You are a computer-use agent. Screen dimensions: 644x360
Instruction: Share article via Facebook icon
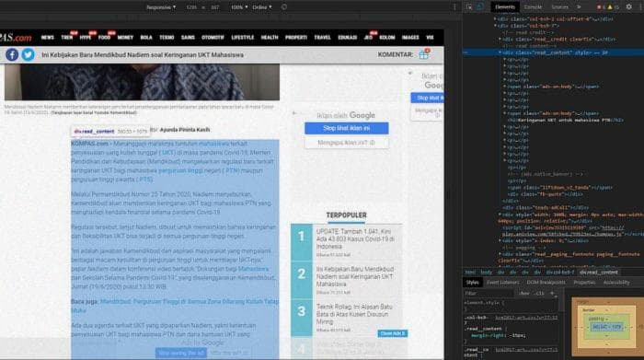tap(11, 54)
